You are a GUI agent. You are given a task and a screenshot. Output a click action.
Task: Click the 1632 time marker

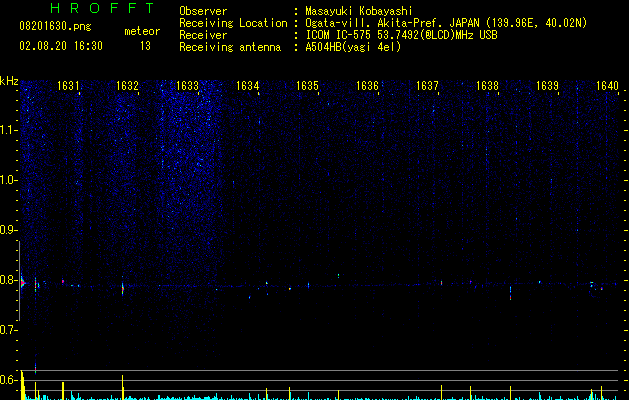127,86
